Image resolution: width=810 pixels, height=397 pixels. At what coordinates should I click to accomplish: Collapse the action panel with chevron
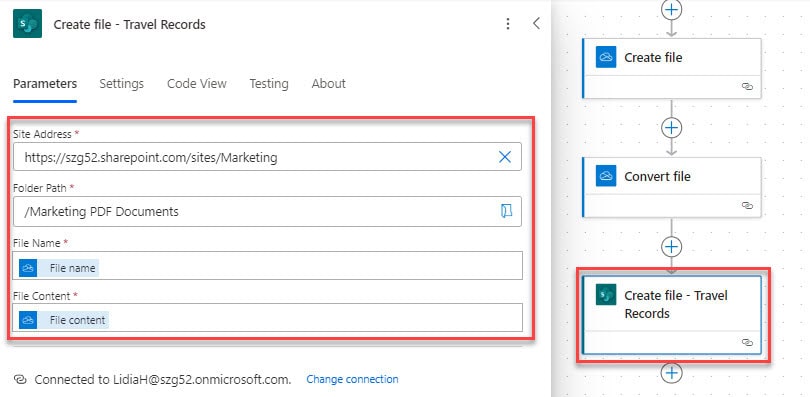[536, 23]
